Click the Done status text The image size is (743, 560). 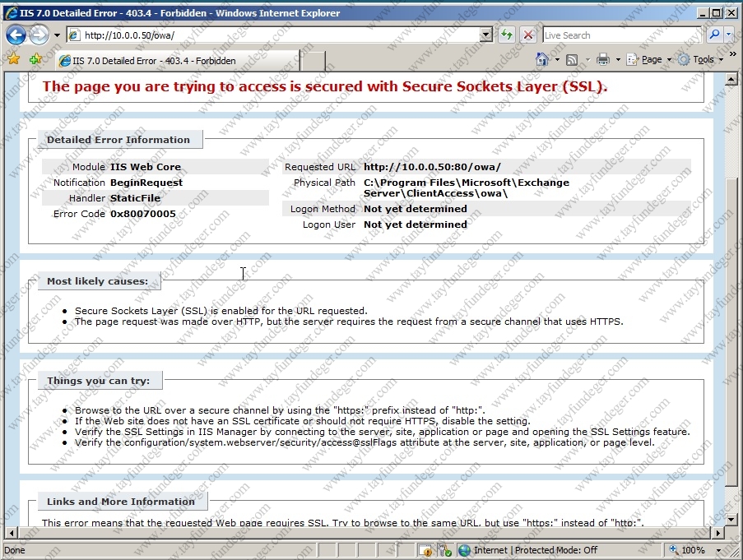[x=15, y=550]
